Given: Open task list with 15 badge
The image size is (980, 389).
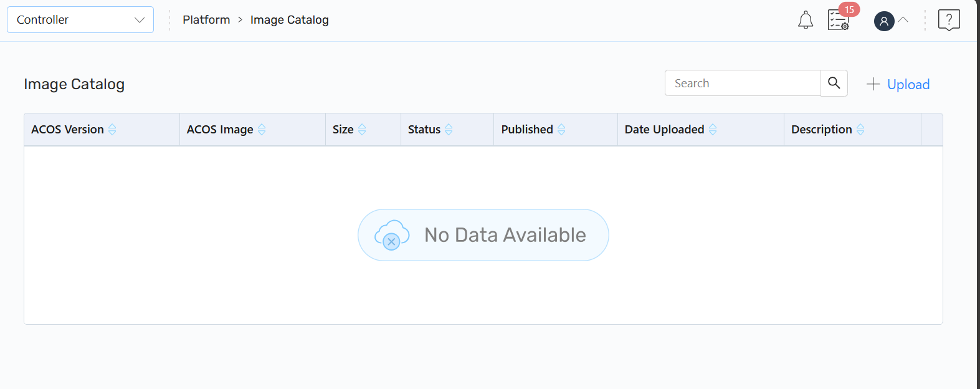Looking at the screenshot, I should coord(839,20).
